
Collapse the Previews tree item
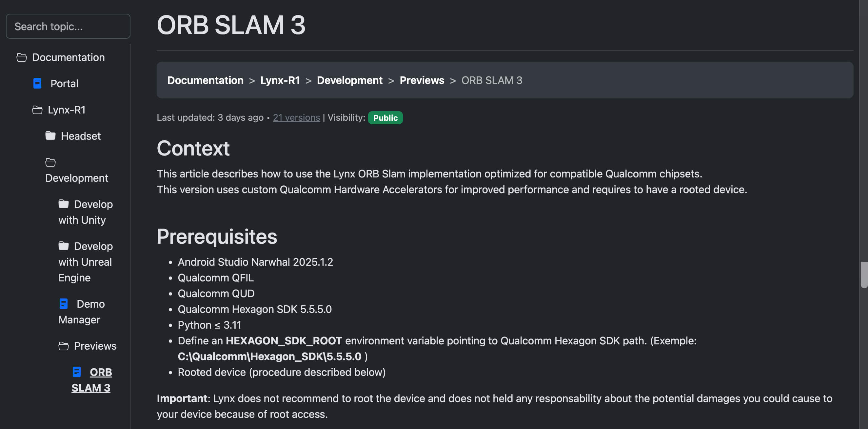click(95, 346)
